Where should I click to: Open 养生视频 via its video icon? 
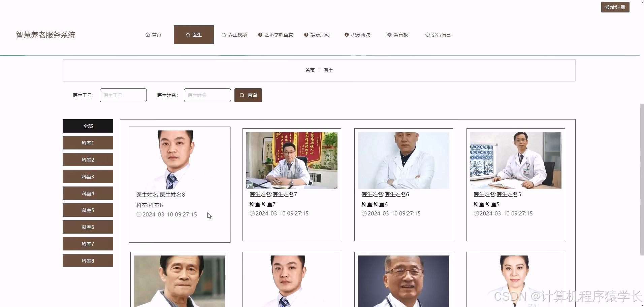pyautogui.click(x=223, y=34)
